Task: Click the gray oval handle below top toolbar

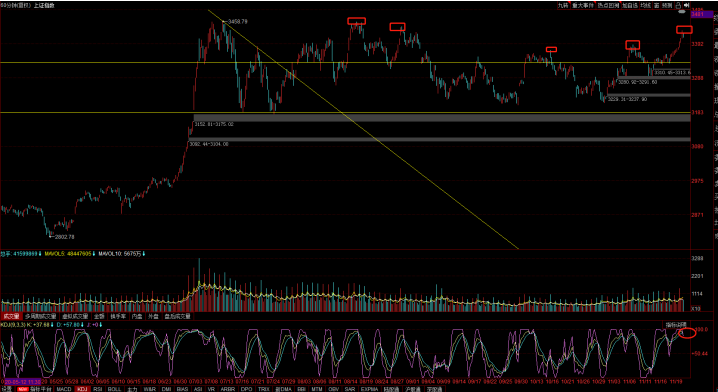Action: 682,12
